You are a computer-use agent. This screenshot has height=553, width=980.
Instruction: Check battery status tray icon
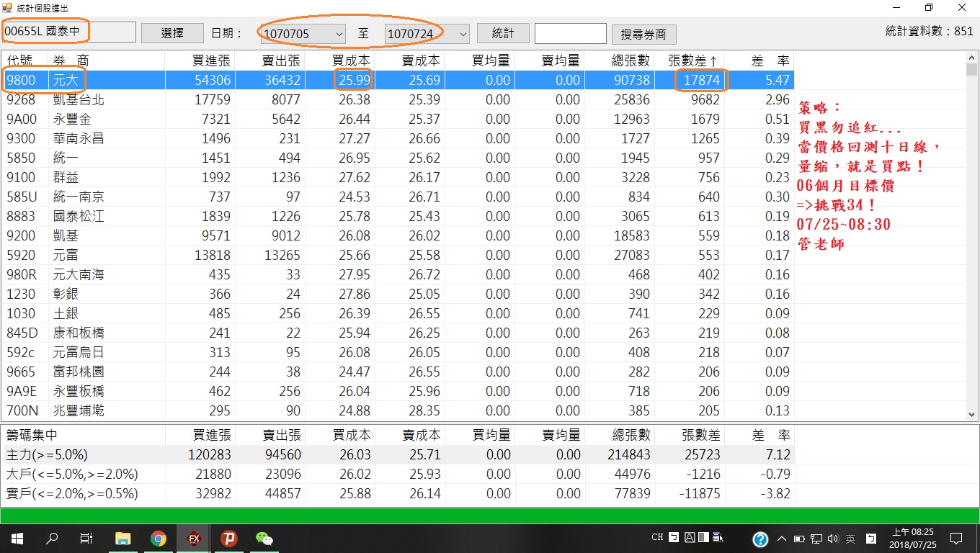798,539
